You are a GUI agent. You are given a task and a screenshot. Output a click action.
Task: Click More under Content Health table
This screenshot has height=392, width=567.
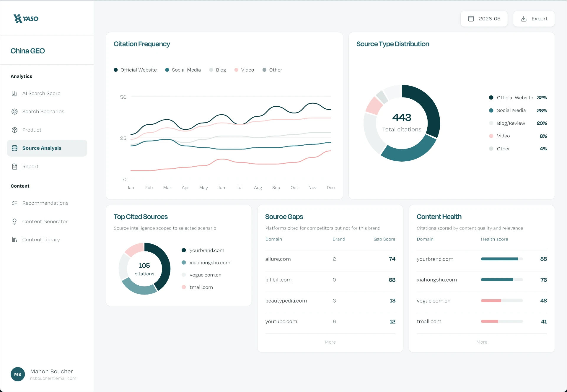tap(482, 342)
